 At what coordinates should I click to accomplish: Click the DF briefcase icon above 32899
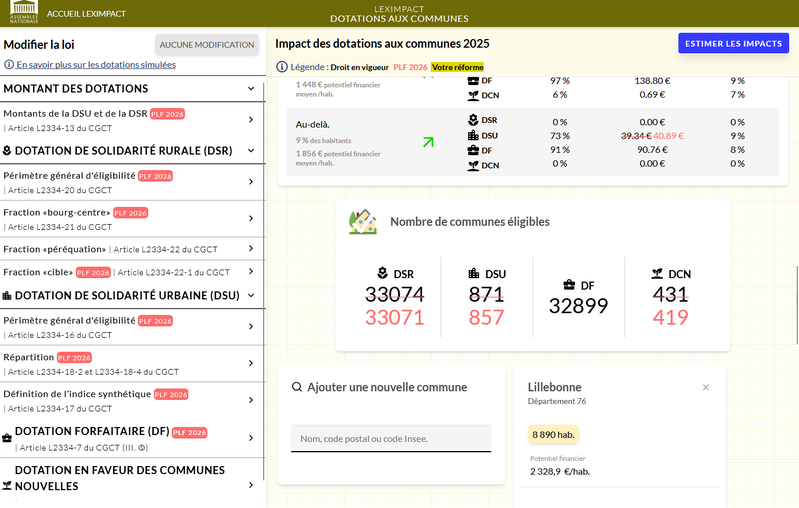coord(569,285)
